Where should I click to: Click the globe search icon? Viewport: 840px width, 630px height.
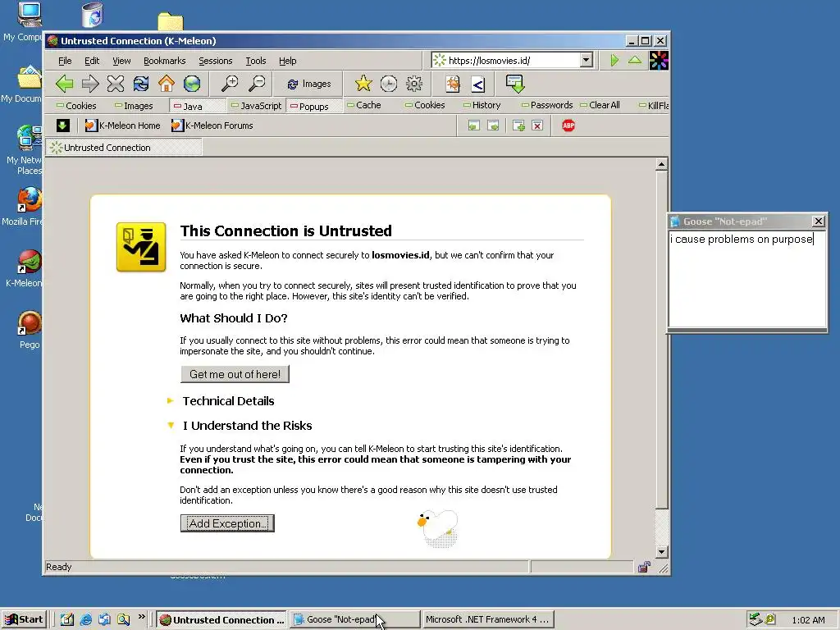coord(192,84)
